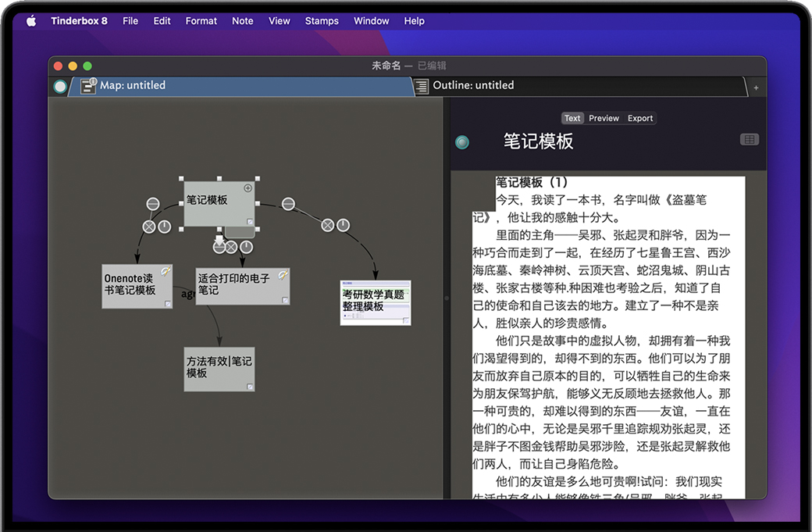Screen dimensions: 812x532
Task: Switch to the Outline: untitled tab
Action: click(473, 85)
